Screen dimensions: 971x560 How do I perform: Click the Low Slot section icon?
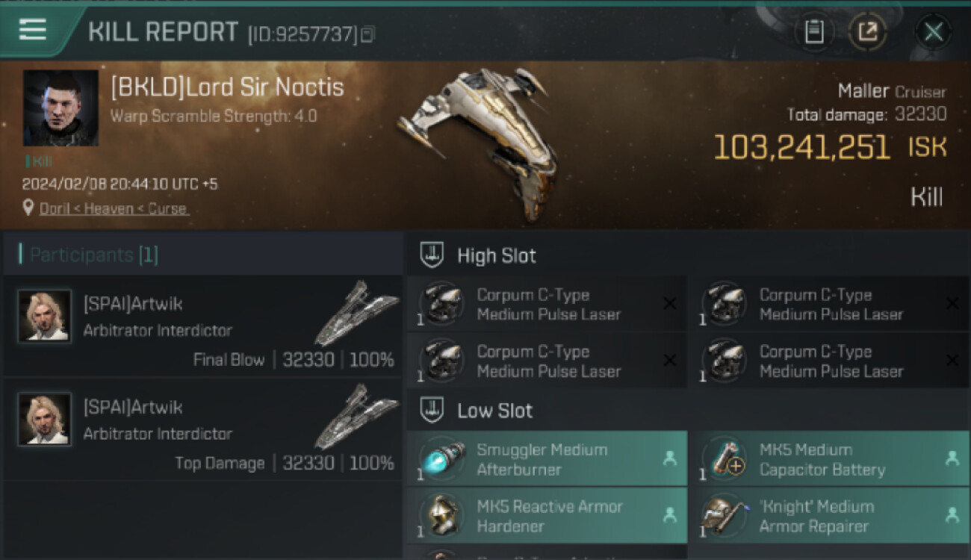click(x=432, y=410)
